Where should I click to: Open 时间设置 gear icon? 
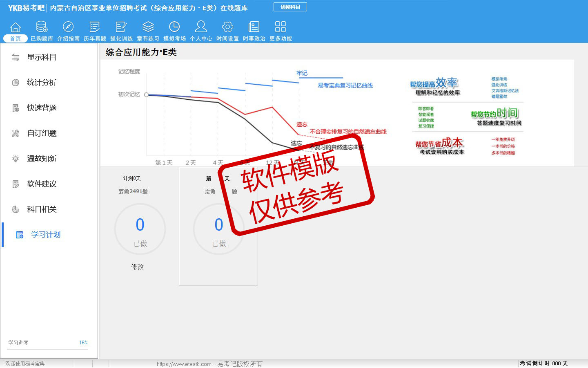tap(227, 27)
